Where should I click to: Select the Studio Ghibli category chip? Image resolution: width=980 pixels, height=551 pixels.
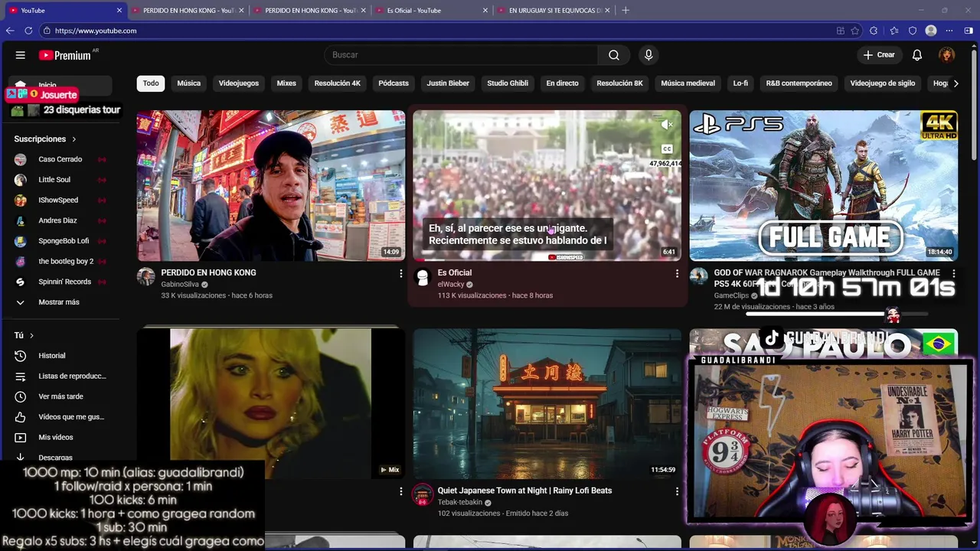tap(508, 83)
